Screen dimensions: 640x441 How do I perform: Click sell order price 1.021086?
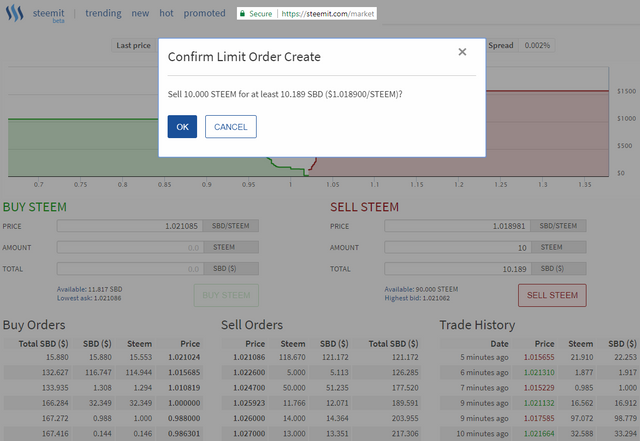(x=249, y=357)
